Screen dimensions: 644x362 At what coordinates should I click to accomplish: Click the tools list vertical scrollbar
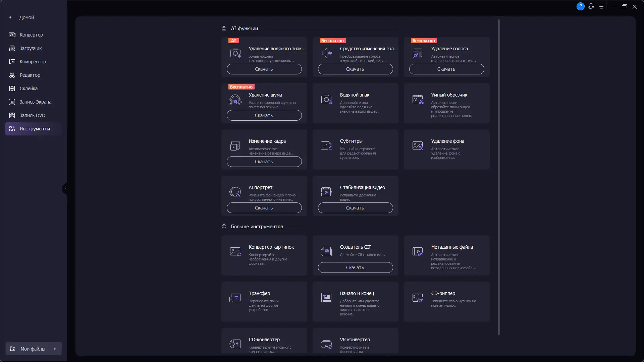pyautogui.click(x=499, y=177)
